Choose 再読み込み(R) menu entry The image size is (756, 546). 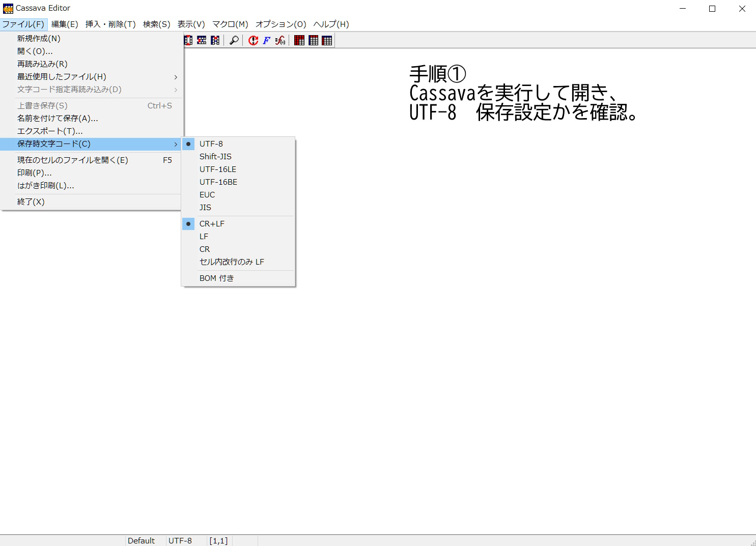click(x=91, y=64)
